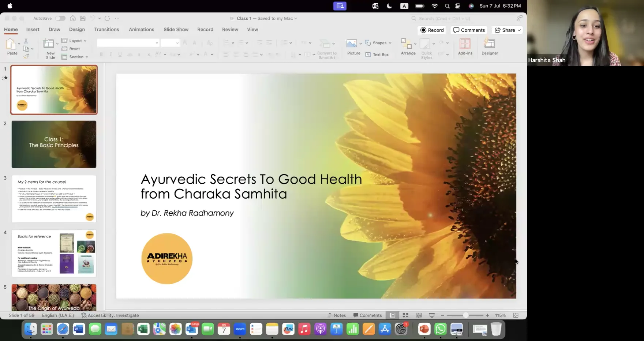Open the Transitions ribbon tab

106,29
